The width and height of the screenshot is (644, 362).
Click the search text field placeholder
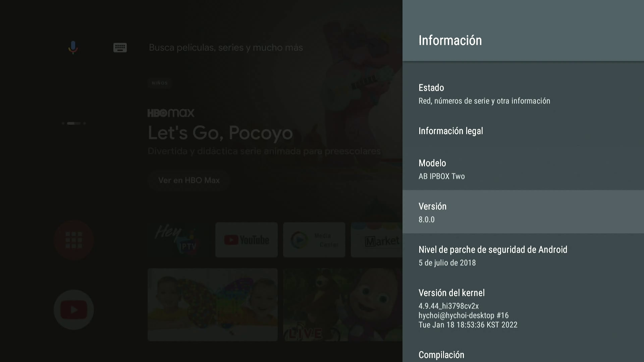point(226,48)
